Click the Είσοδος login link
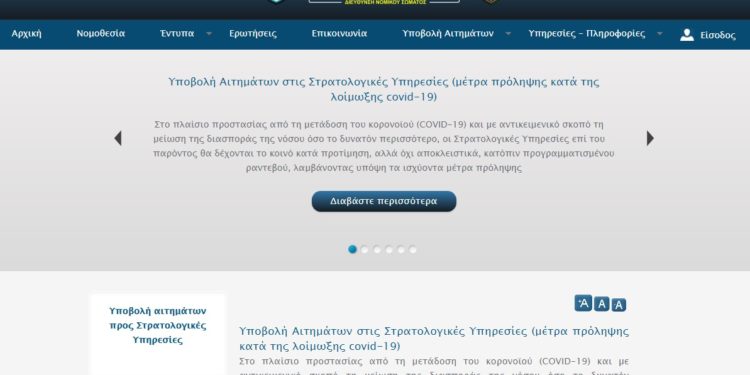 (718, 35)
